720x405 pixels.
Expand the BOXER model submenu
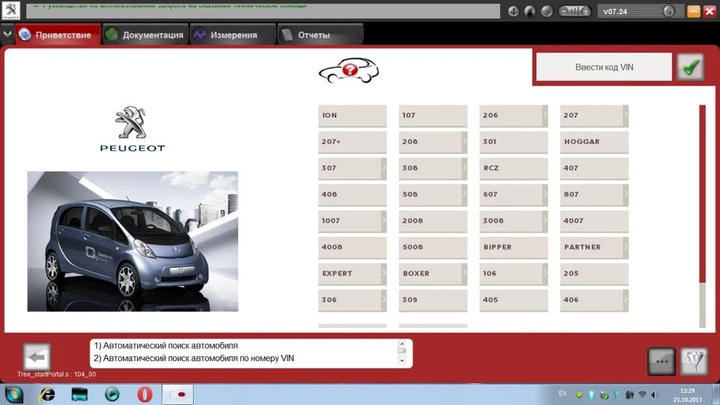tap(464, 274)
